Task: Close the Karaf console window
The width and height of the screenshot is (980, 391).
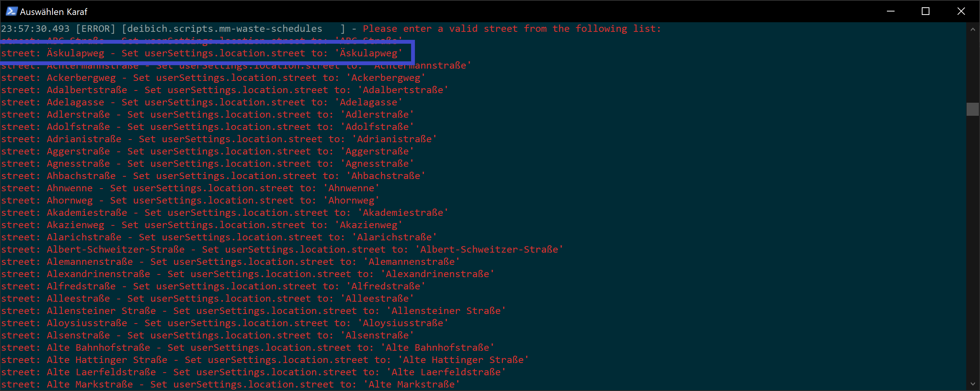Action: [961, 11]
